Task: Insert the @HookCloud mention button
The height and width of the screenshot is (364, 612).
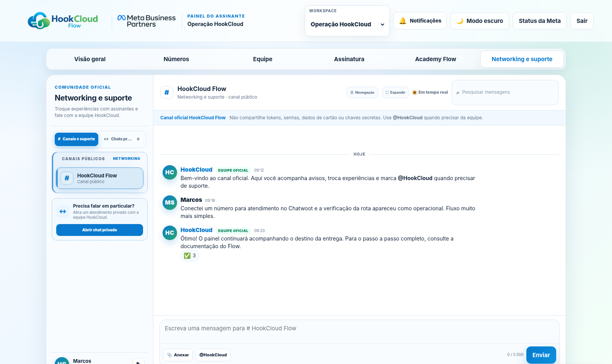Action: 213,355
